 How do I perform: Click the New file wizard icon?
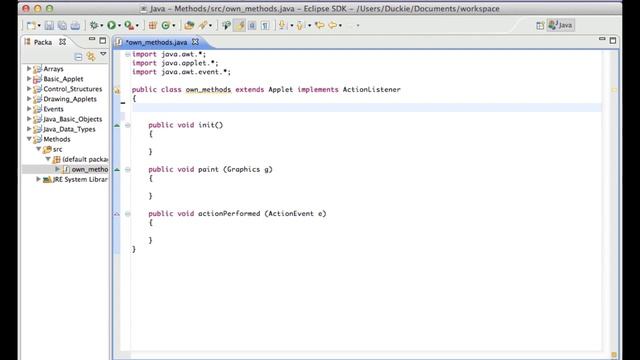pos(31,25)
